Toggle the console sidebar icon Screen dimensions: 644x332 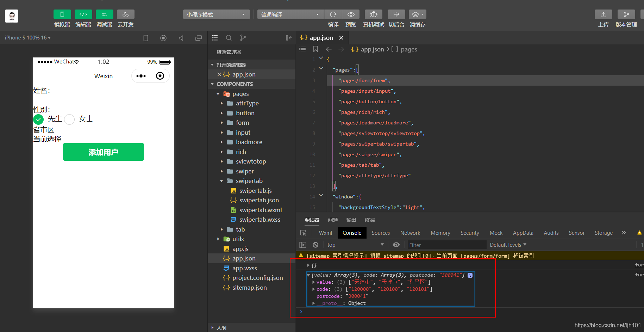coord(303,245)
